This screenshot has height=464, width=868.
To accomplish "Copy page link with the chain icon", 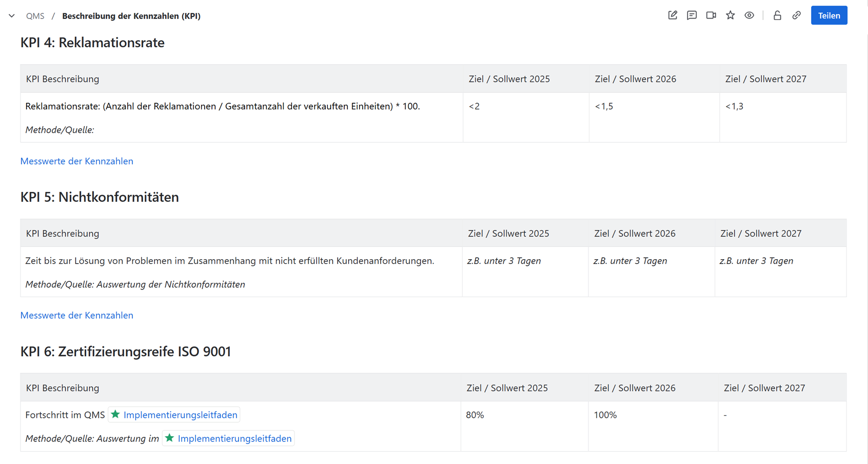I will click(796, 15).
